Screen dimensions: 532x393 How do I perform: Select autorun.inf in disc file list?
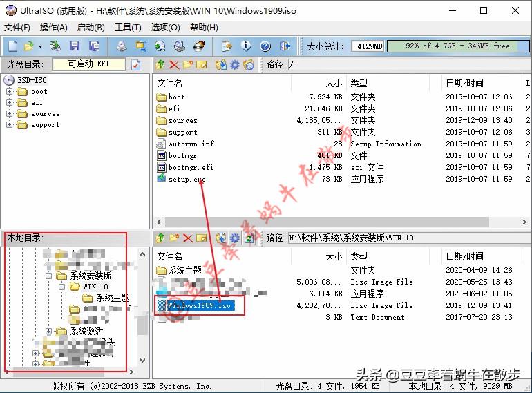point(191,144)
